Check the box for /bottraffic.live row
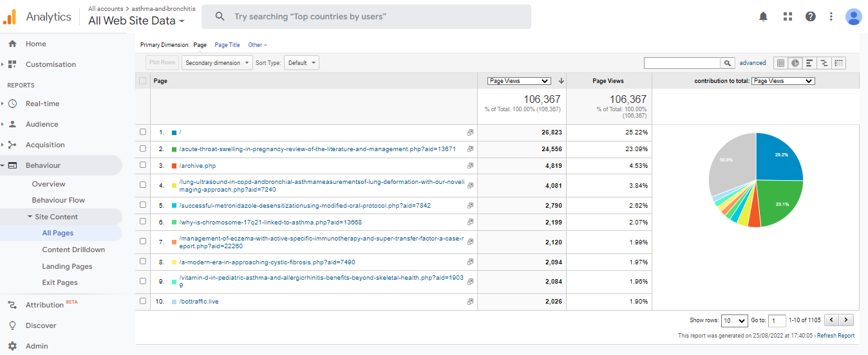 point(143,302)
